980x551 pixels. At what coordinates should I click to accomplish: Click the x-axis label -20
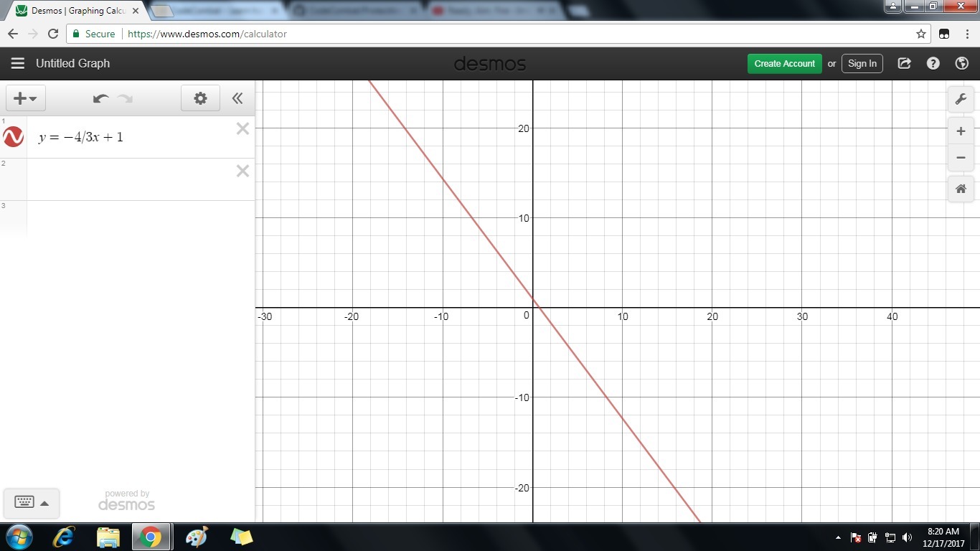coord(351,316)
